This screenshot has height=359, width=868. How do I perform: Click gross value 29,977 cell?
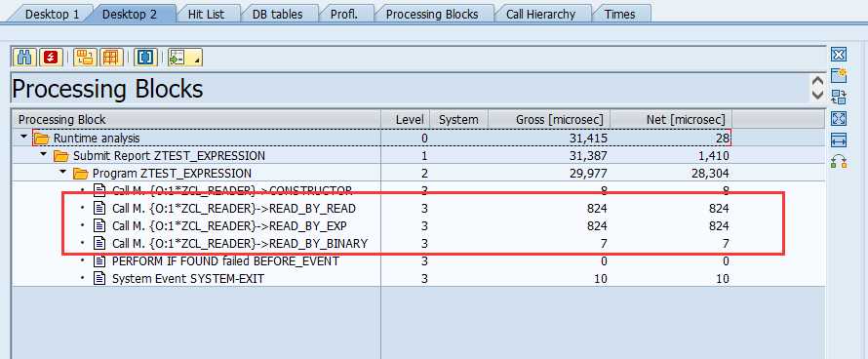(550, 174)
